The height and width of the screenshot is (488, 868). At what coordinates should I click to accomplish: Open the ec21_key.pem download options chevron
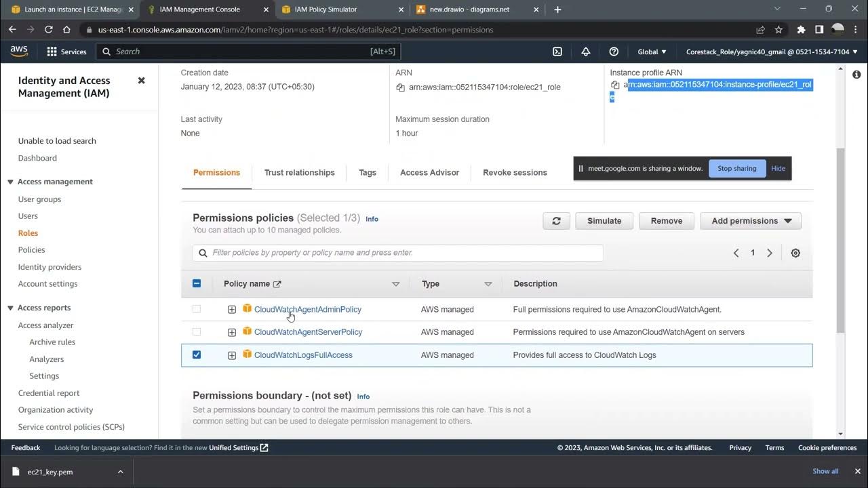coord(120,472)
